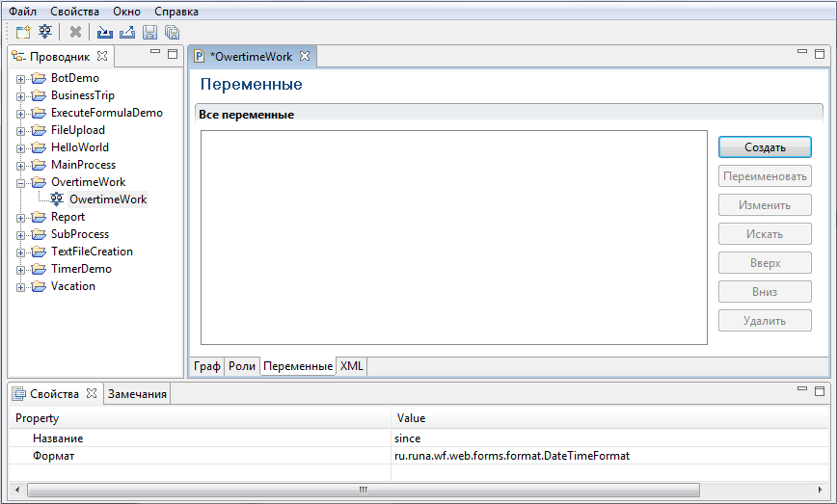This screenshot has height=504, width=837.
Task: Click the properties horizontal scrollbar thumb
Action: [x=363, y=490]
